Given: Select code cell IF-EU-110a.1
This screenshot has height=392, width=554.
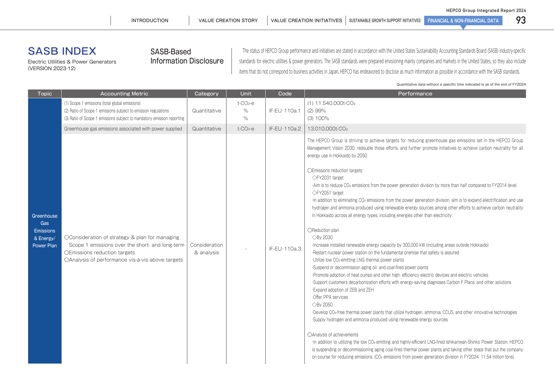Looking at the screenshot, I should click(x=285, y=111).
